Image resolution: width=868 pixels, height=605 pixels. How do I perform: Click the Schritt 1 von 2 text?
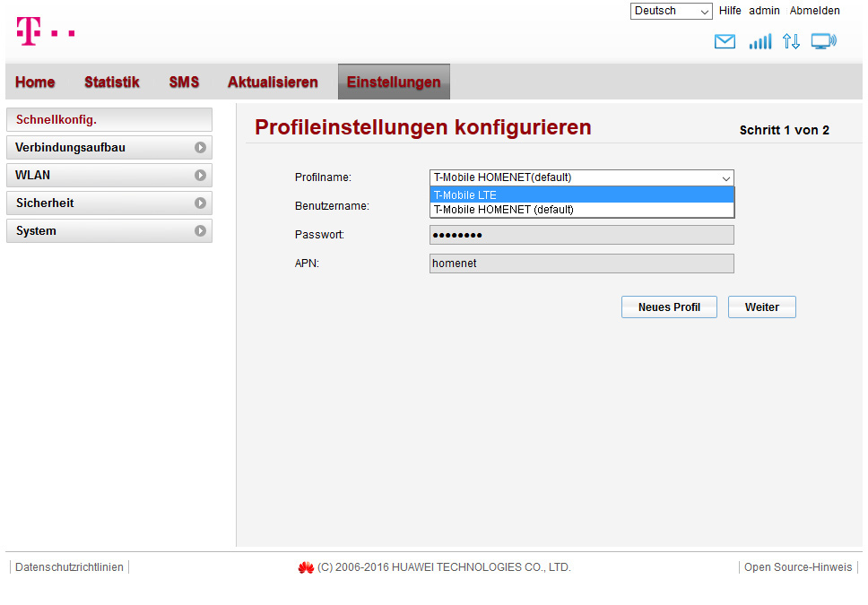click(x=784, y=130)
